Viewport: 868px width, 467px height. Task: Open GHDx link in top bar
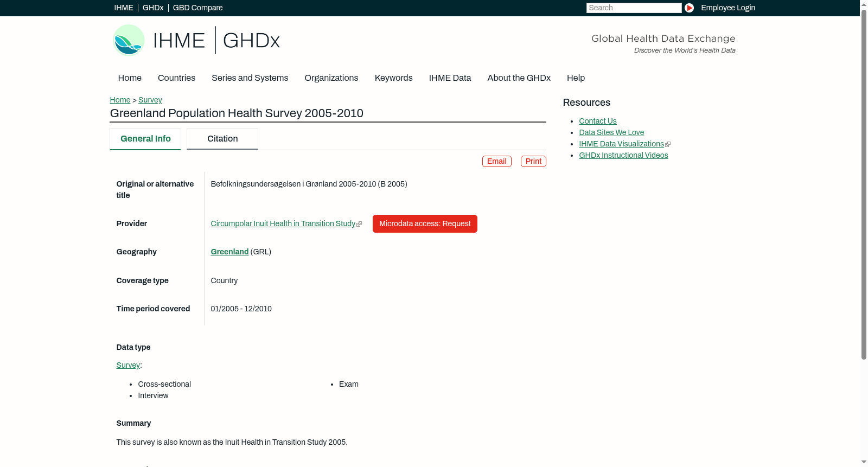pos(153,8)
